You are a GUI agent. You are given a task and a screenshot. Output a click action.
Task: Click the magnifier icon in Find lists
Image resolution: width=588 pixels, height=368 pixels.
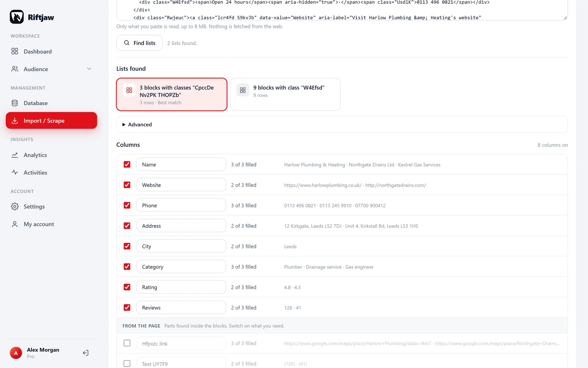[127, 43]
